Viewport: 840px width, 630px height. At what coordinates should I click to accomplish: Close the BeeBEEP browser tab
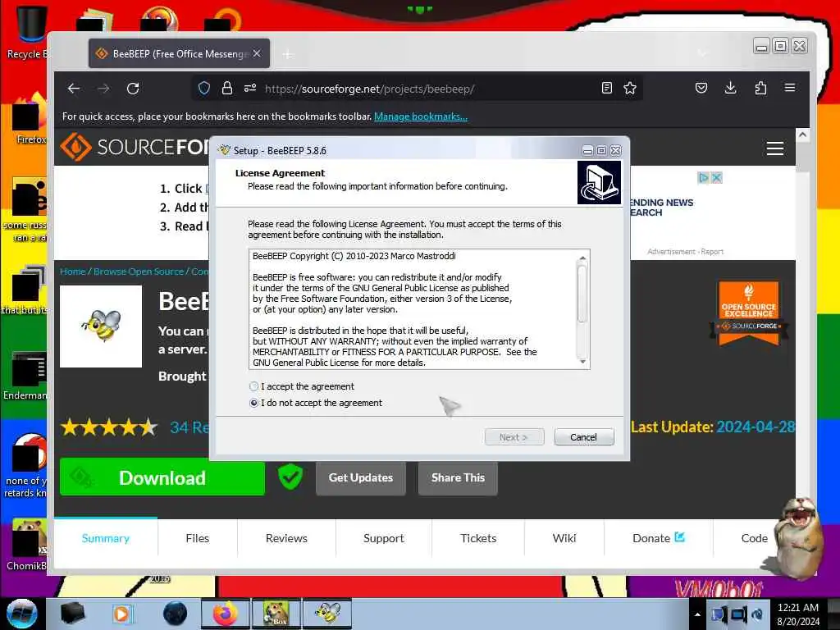[257, 53]
